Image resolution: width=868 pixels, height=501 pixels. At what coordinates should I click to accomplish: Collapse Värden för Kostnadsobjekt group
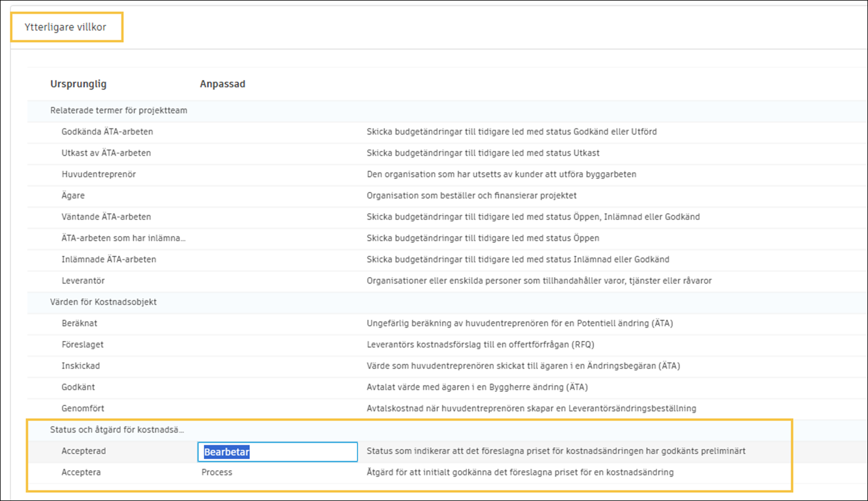pyautogui.click(x=103, y=302)
